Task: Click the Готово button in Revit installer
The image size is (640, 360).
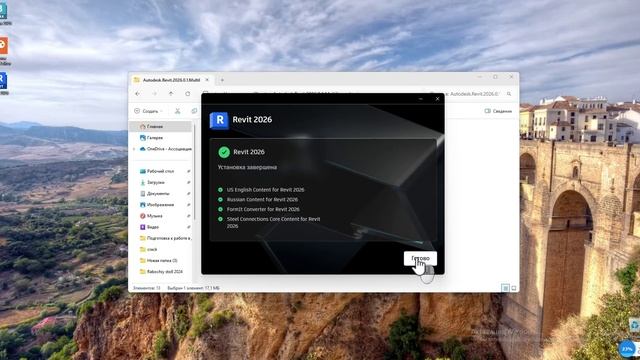Action: 420,258
